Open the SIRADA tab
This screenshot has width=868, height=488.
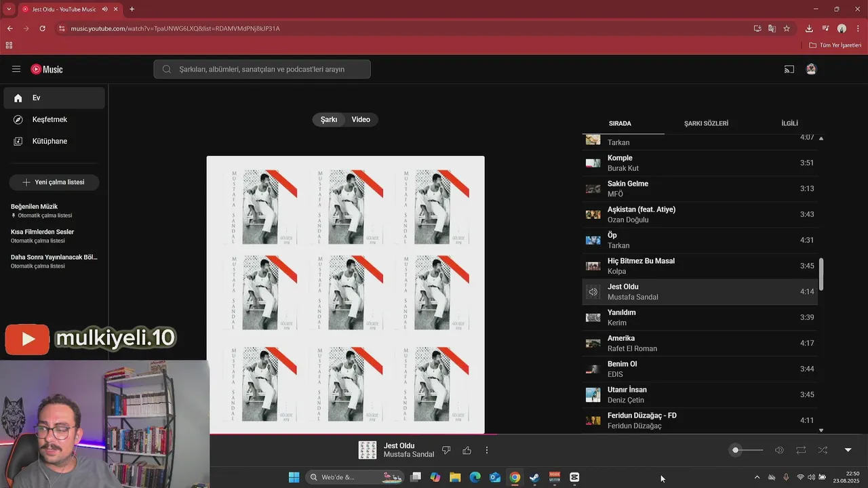tap(620, 123)
